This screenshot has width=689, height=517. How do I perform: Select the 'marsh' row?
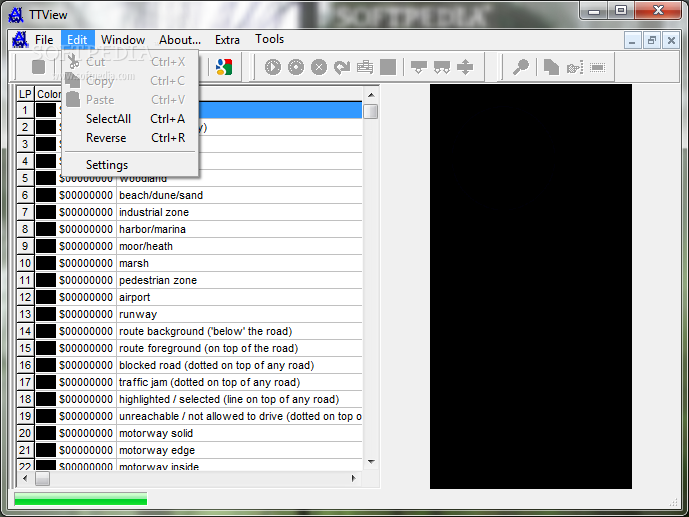[x=189, y=263]
